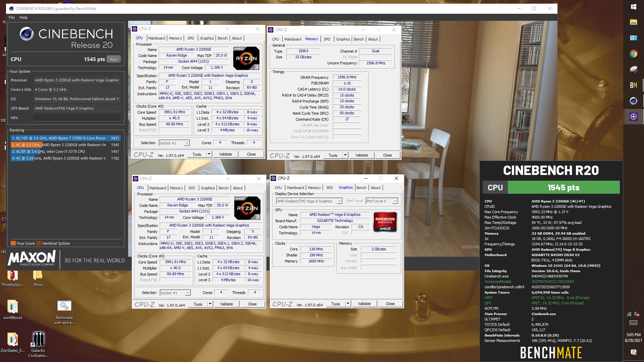
Task: Click Close in the Memory CPU-Z window
Action: coord(387,155)
